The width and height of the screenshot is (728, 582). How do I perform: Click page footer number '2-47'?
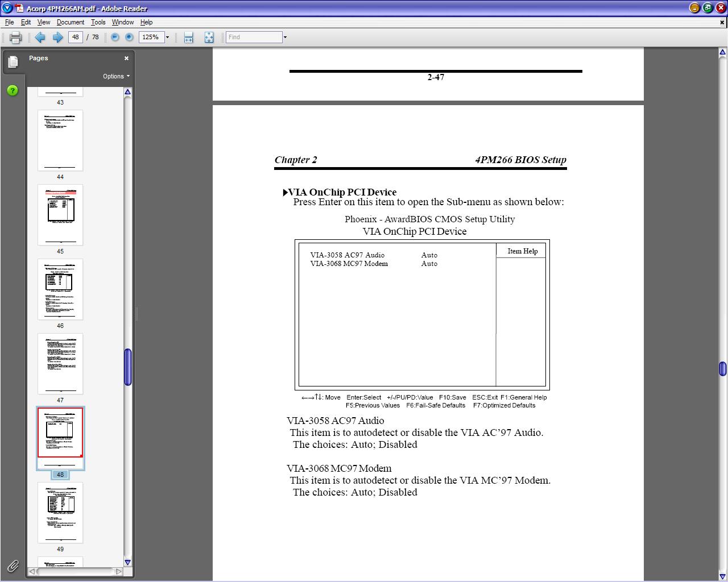[x=436, y=77]
